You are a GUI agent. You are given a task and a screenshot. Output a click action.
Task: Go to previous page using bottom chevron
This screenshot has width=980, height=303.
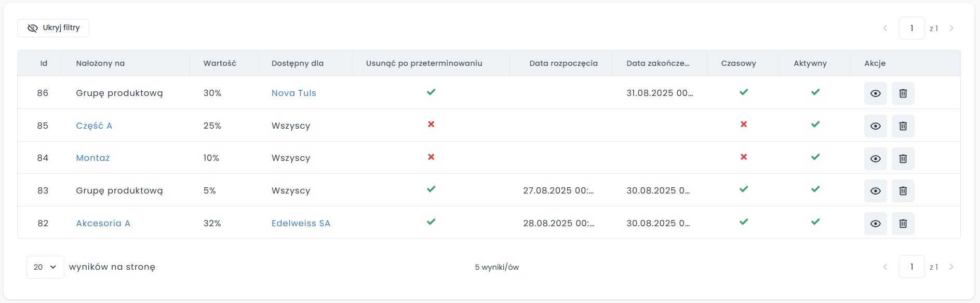(x=885, y=267)
